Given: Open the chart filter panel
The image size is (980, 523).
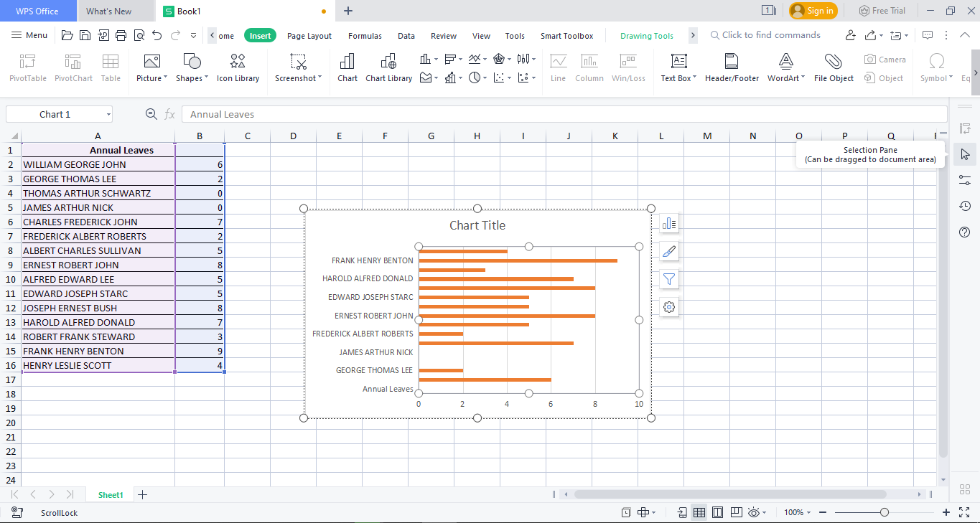Looking at the screenshot, I should click(668, 279).
